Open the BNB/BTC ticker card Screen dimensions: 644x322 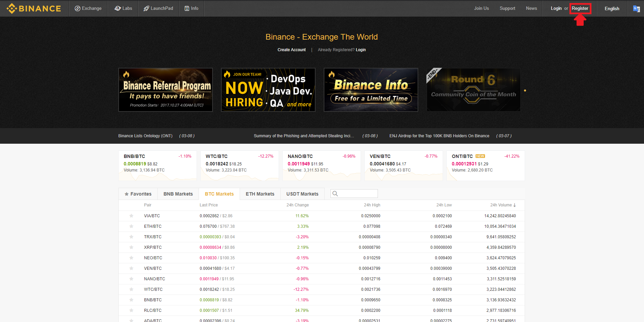click(x=158, y=166)
